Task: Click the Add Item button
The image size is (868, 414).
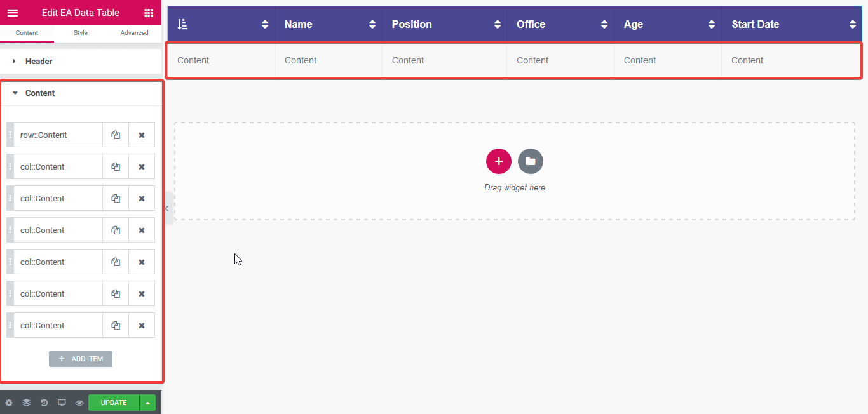Action: pos(81,359)
